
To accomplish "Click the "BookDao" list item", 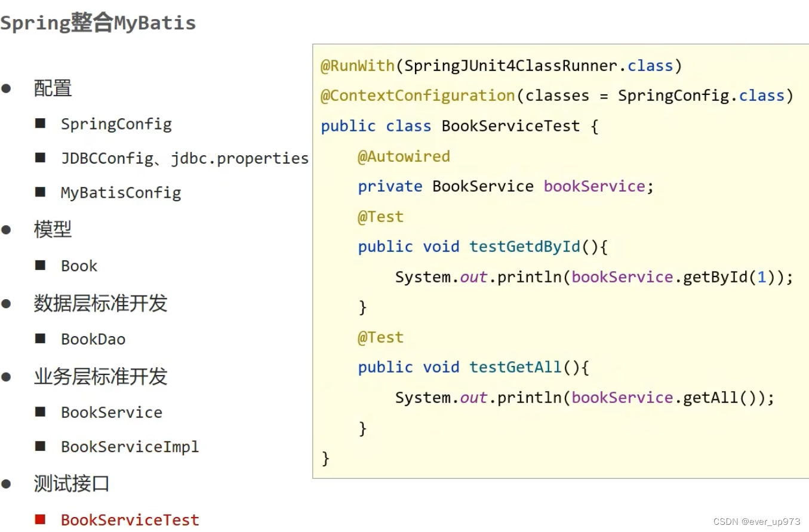I will point(93,339).
